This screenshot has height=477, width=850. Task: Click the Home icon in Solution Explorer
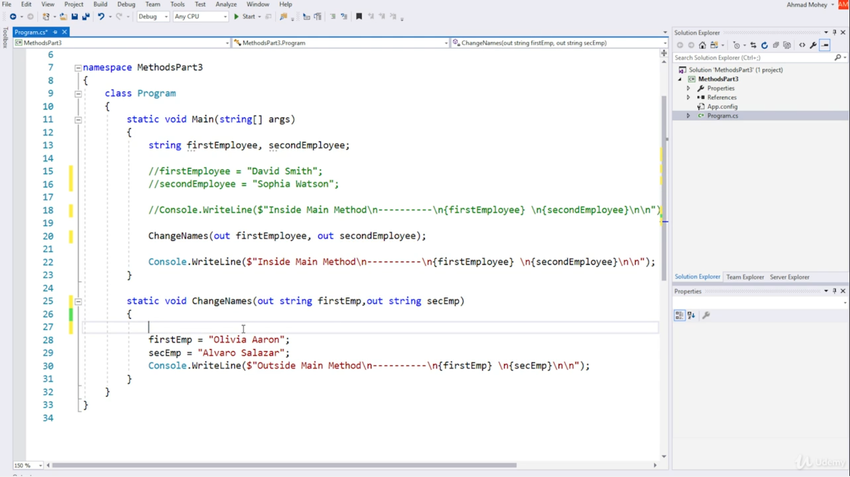click(x=703, y=46)
